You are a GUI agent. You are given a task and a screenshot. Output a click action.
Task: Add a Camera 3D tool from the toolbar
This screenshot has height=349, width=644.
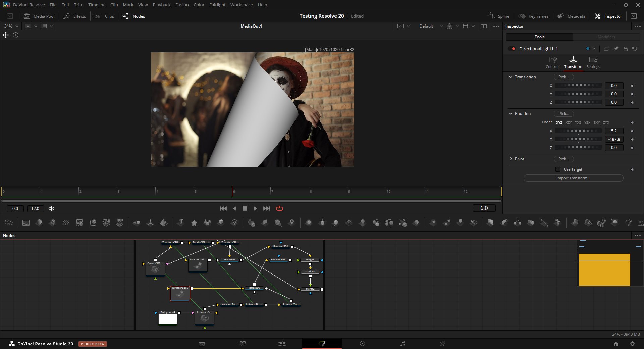588,222
